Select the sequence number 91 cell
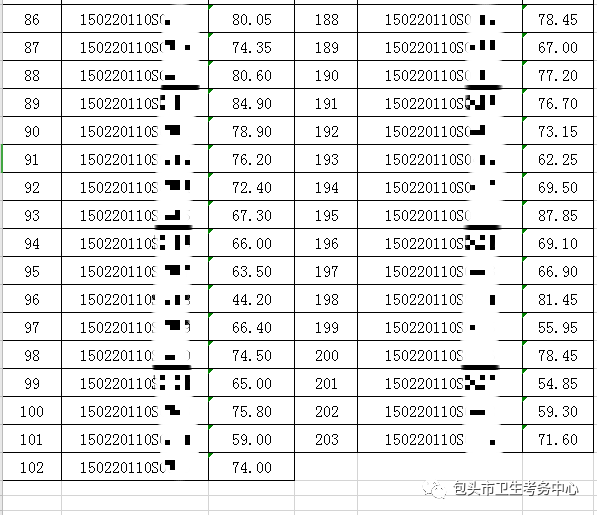 click(32, 159)
